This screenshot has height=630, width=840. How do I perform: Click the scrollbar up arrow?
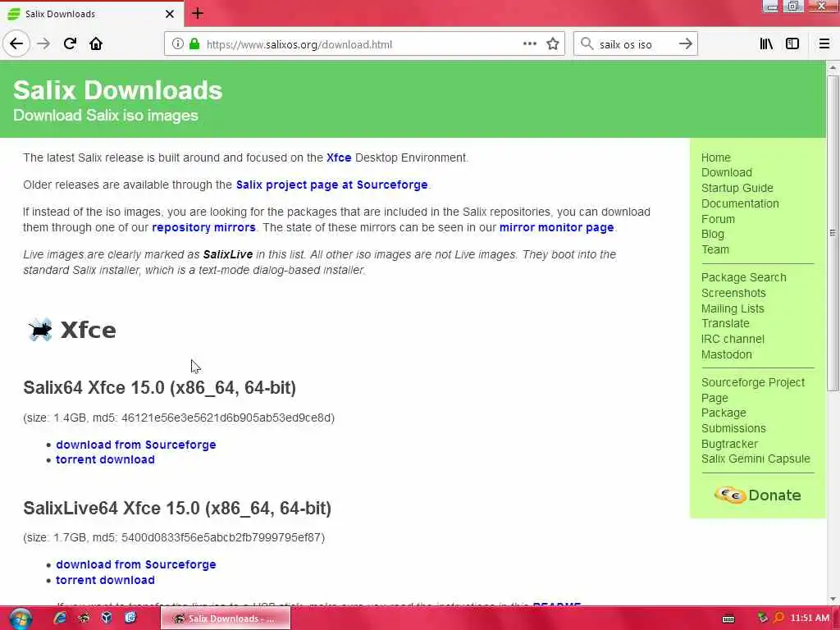[x=833, y=68]
